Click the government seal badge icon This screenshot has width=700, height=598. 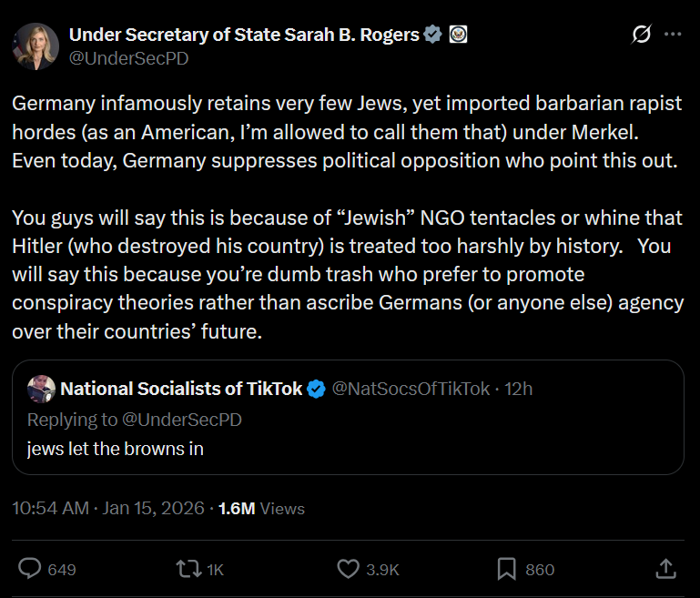(x=459, y=35)
